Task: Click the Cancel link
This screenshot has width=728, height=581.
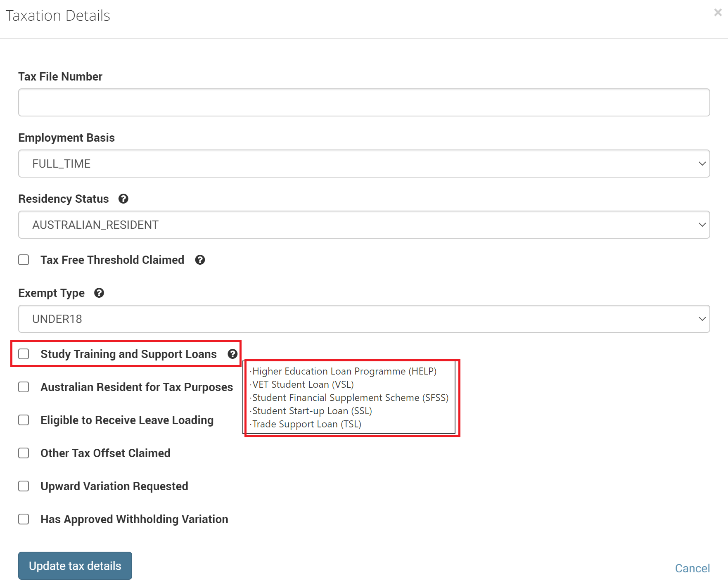Action: click(692, 568)
